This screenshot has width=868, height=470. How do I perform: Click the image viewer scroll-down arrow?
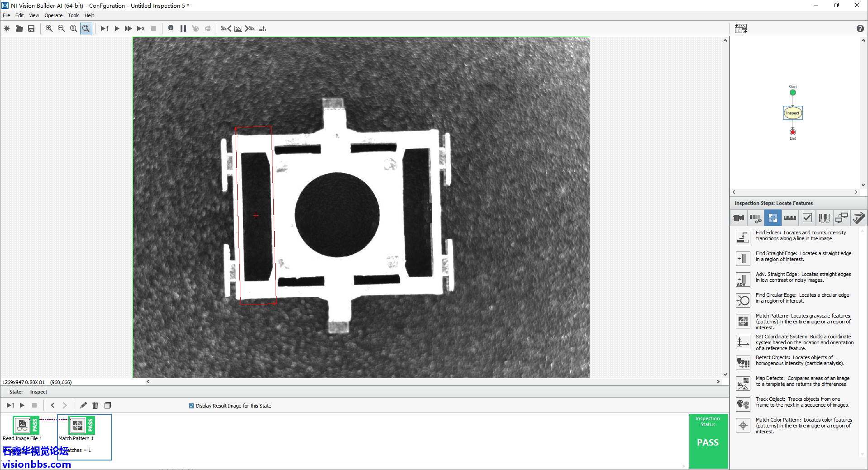pyautogui.click(x=725, y=375)
